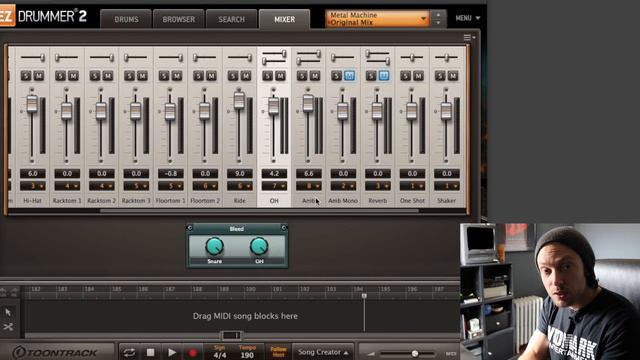Mute the OH channel

(280, 76)
